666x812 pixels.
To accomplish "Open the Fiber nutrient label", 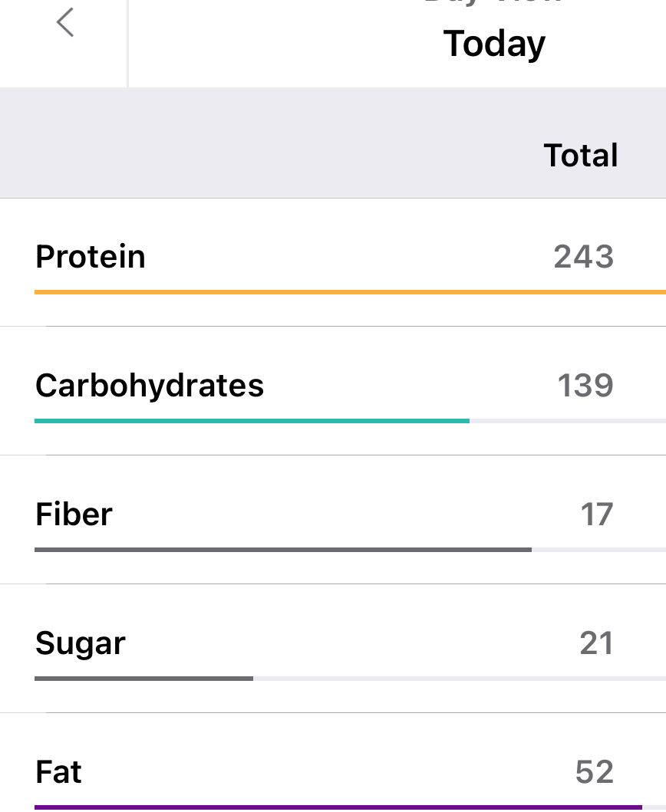I will click(74, 514).
